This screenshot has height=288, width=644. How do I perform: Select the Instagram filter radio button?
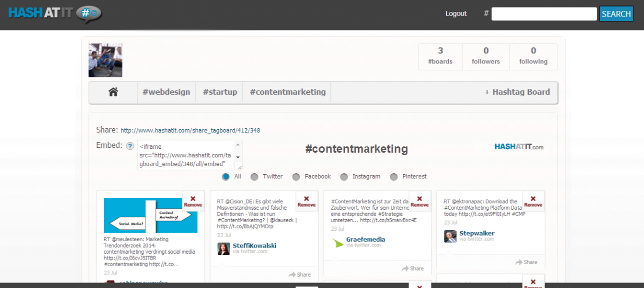pyautogui.click(x=344, y=177)
